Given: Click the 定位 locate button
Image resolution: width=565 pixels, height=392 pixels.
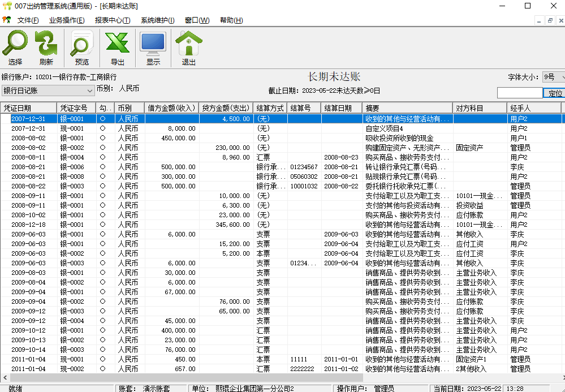Looking at the screenshot, I should pyautogui.click(x=555, y=93).
